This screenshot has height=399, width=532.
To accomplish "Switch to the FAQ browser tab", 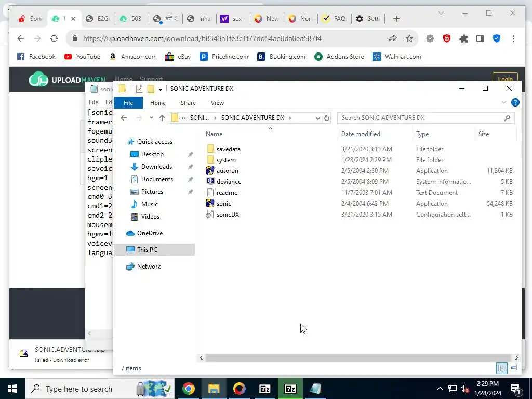I will [334, 19].
